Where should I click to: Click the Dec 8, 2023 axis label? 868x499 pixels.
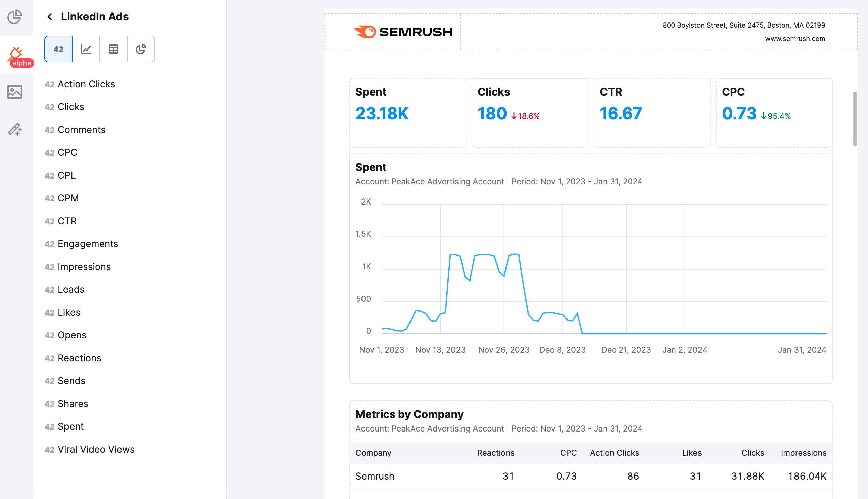pyautogui.click(x=563, y=350)
